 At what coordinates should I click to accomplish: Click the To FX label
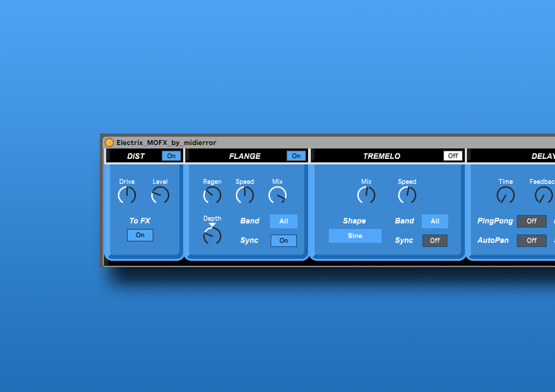click(x=140, y=221)
